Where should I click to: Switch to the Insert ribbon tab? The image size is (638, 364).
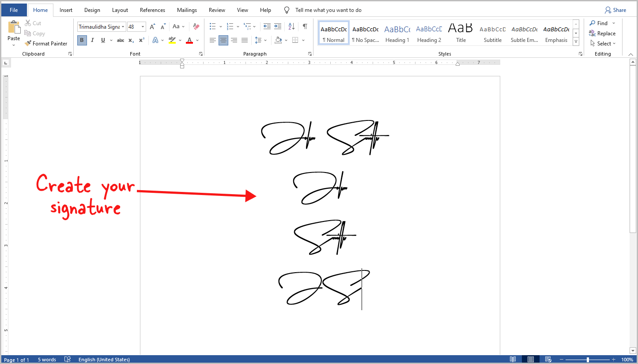coord(66,10)
